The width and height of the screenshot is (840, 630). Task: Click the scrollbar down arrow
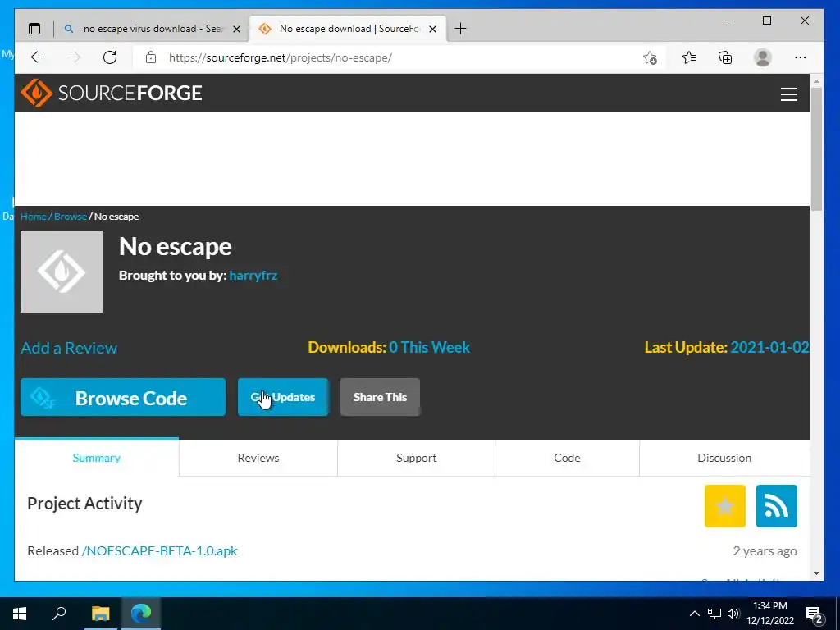816,573
